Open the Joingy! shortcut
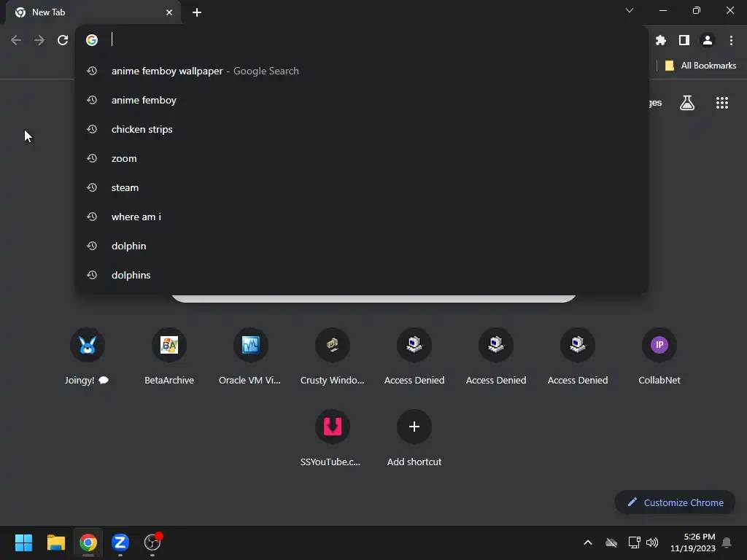This screenshot has height=560, width=747. pos(88,357)
